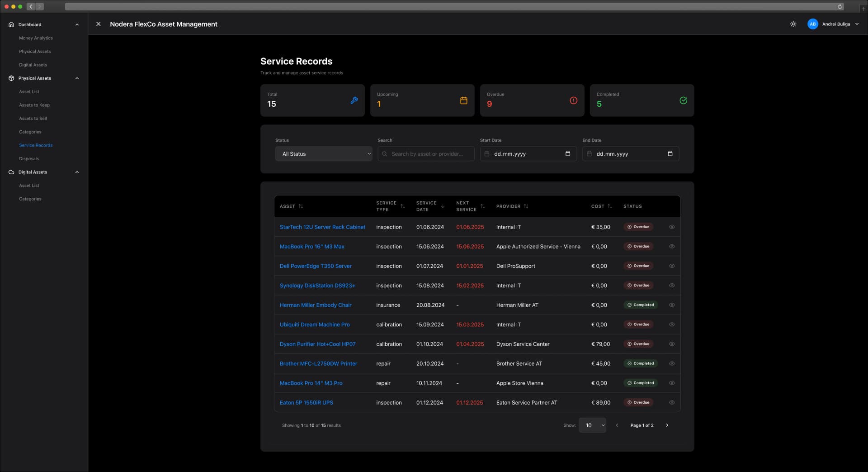The image size is (868, 472).
Task: Click the calendar icon in Upcoming card
Action: coord(464,100)
